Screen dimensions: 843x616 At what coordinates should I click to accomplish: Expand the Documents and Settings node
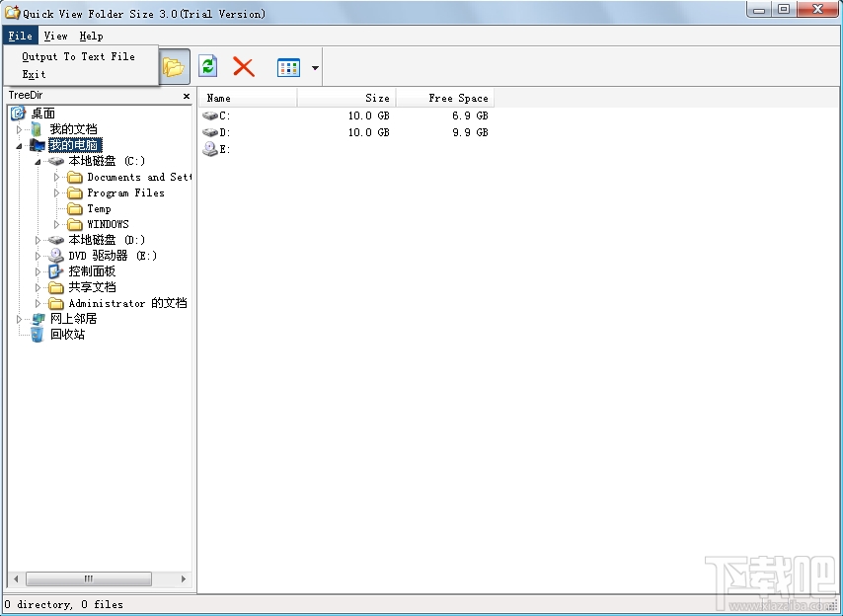coord(56,177)
